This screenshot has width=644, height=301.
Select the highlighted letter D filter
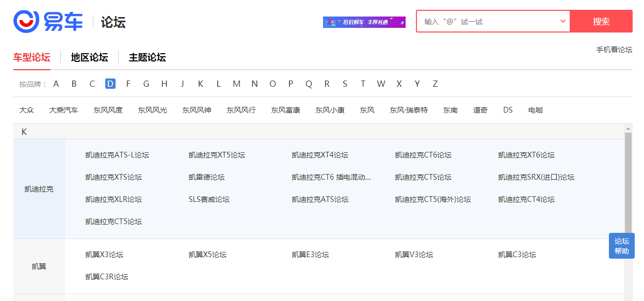tap(110, 84)
